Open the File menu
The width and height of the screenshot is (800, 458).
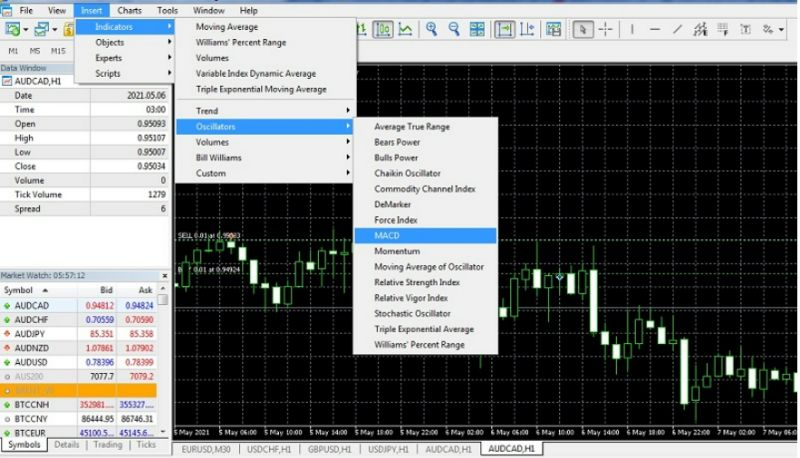point(26,10)
